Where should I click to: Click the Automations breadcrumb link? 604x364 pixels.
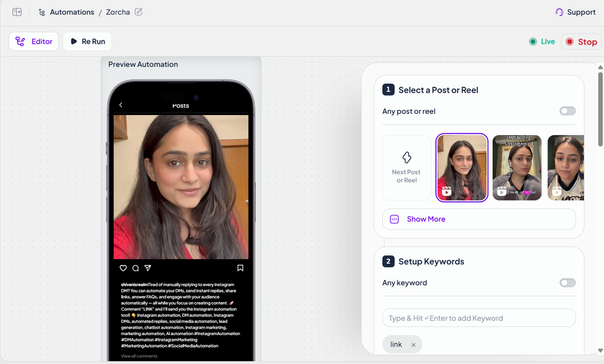(x=71, y=12)
